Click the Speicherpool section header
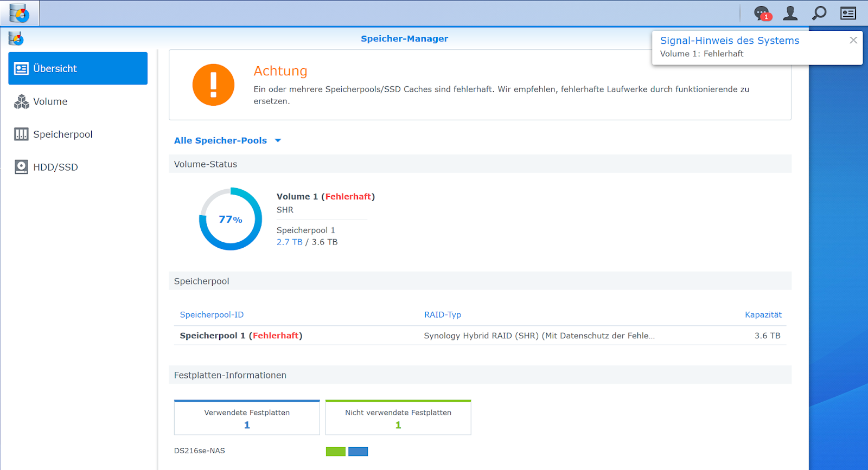 coord(480,281)
